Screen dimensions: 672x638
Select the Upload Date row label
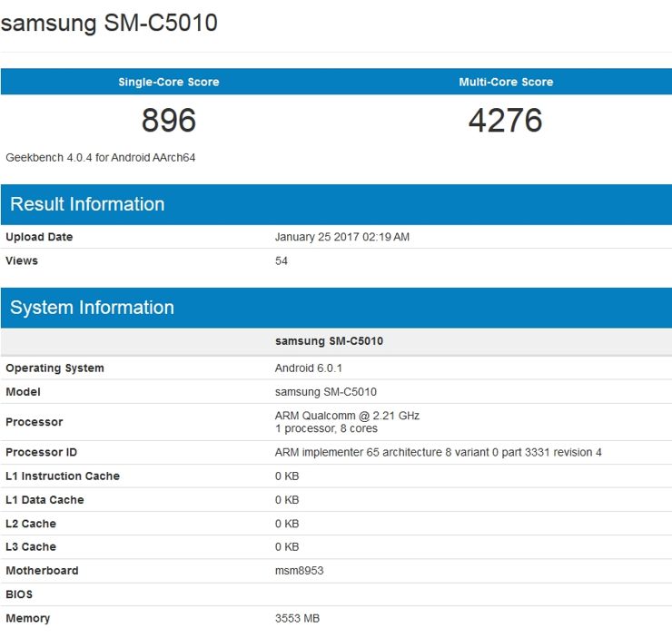39,237
